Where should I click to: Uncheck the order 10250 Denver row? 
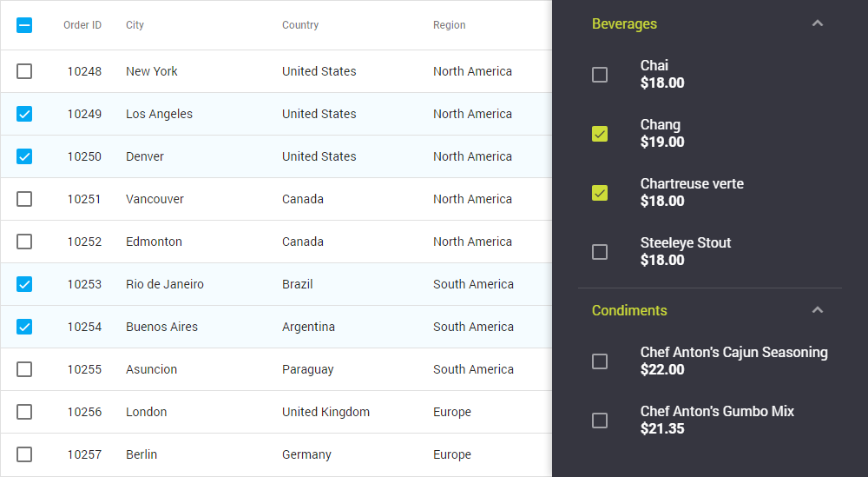(x=24, y=156)
